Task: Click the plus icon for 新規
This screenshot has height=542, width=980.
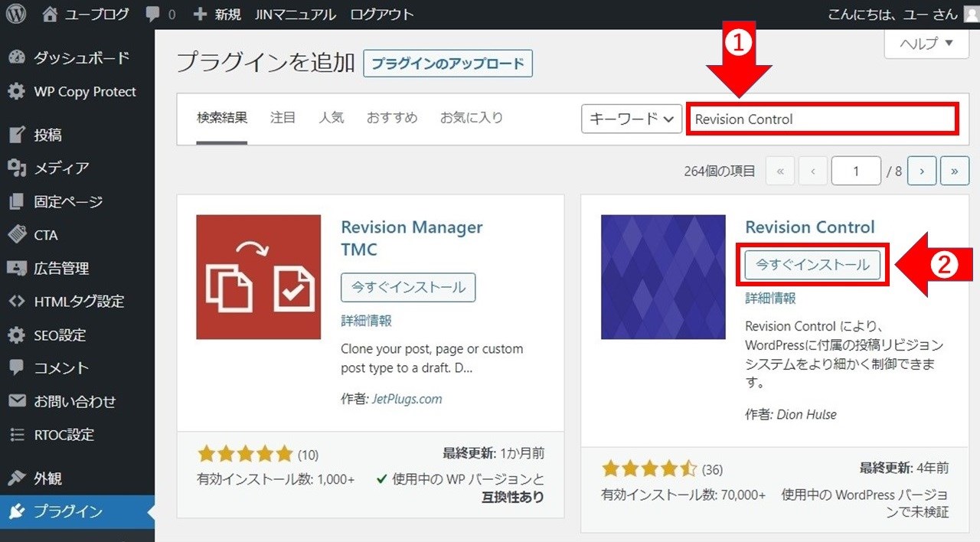Action: 200,14
